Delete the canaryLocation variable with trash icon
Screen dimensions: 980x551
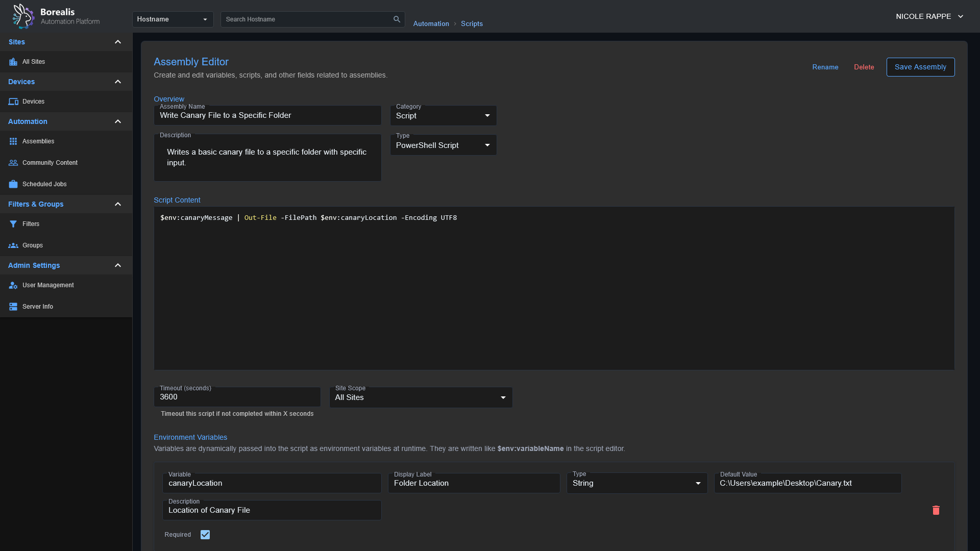point(936,510)
